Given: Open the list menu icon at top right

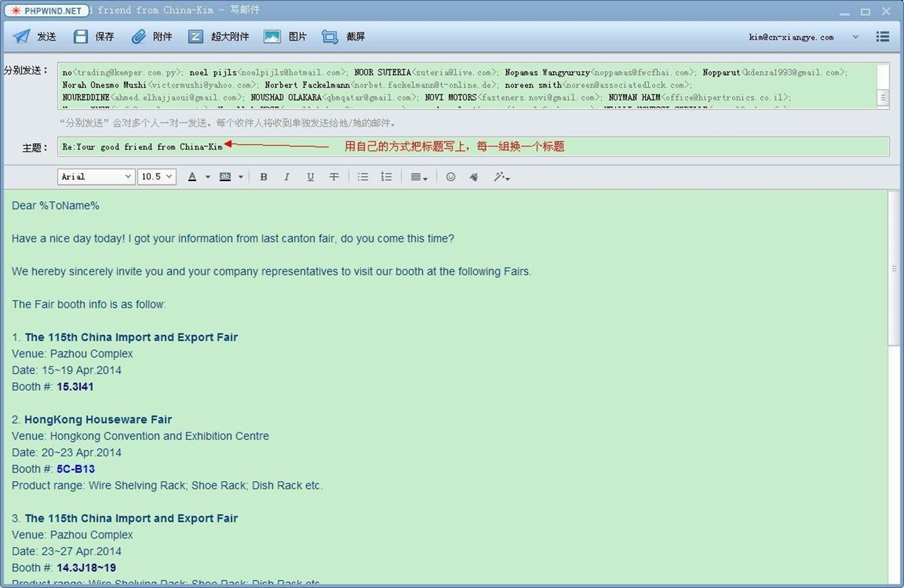Looking at the screenshot, I should 882,37.
